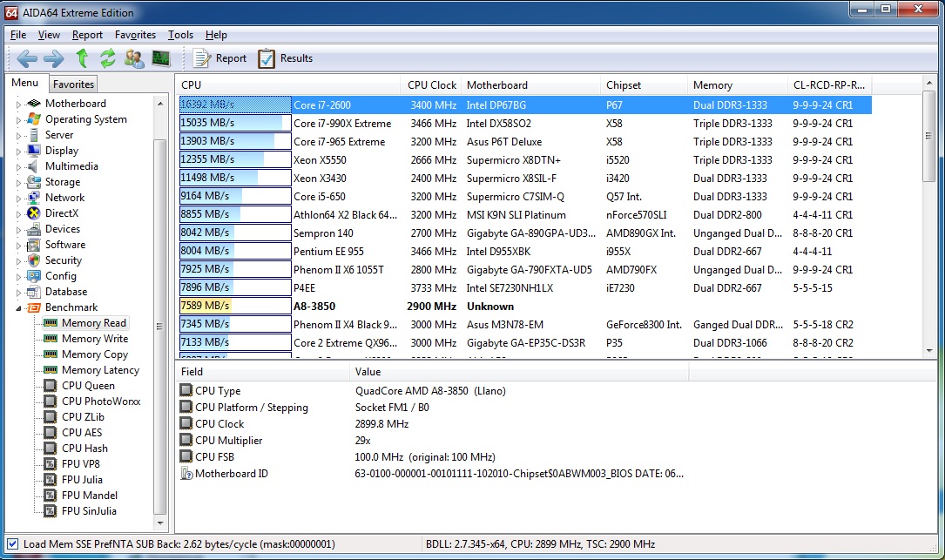Open the Tools menu
Image resolution: width=945 pixels, height=560 pixels.
(x=180, y=35)
